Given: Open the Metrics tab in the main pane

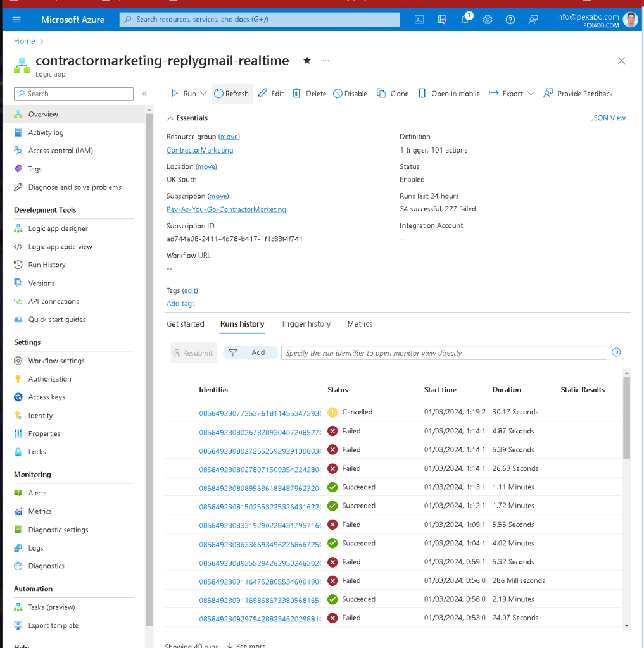Looking at the screenshot, I should pos(360,324).
